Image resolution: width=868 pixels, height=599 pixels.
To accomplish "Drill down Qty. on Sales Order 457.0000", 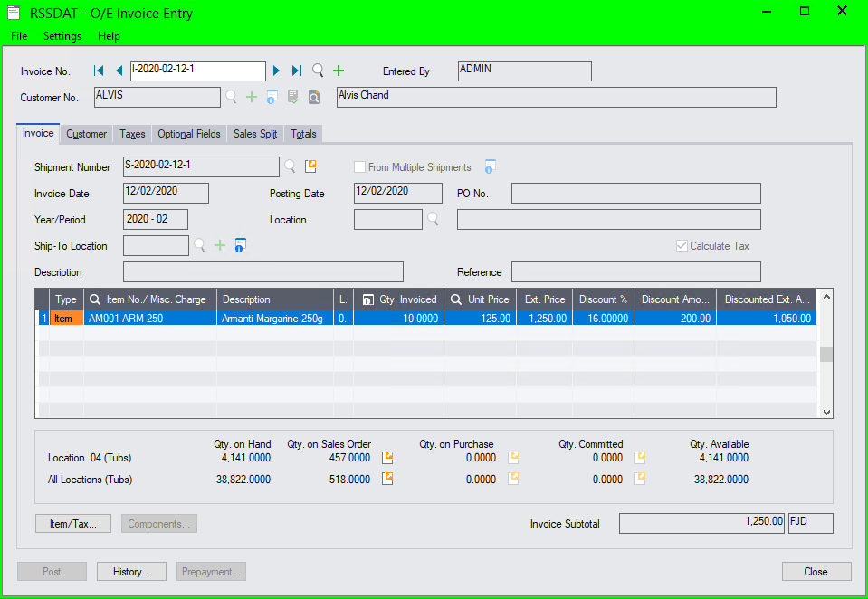I will 387,457.
